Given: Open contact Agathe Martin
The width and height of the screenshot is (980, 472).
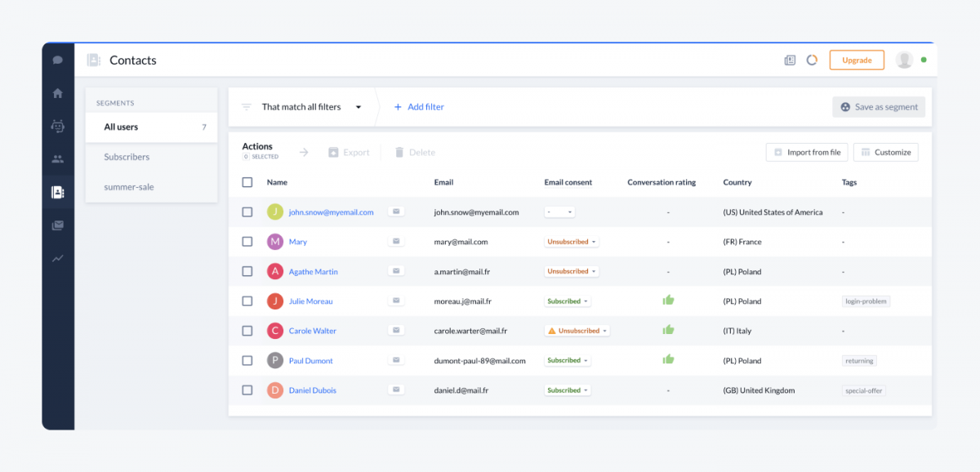Looking at the screenshot, I should point(314,272).
